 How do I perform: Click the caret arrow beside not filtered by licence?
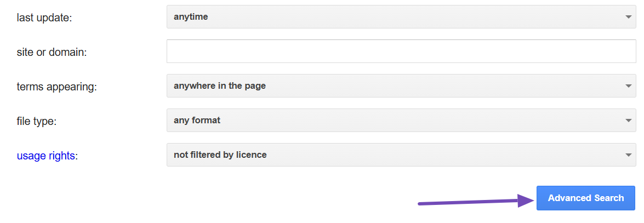pos(628,155)
